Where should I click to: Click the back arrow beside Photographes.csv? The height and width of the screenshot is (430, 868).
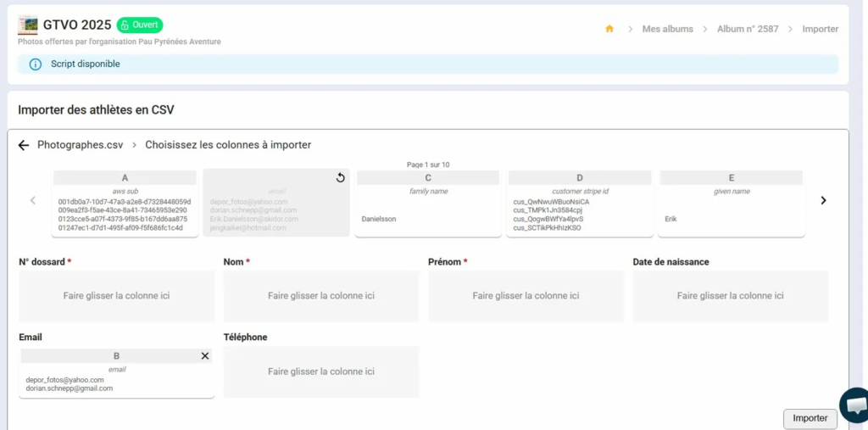24,145
